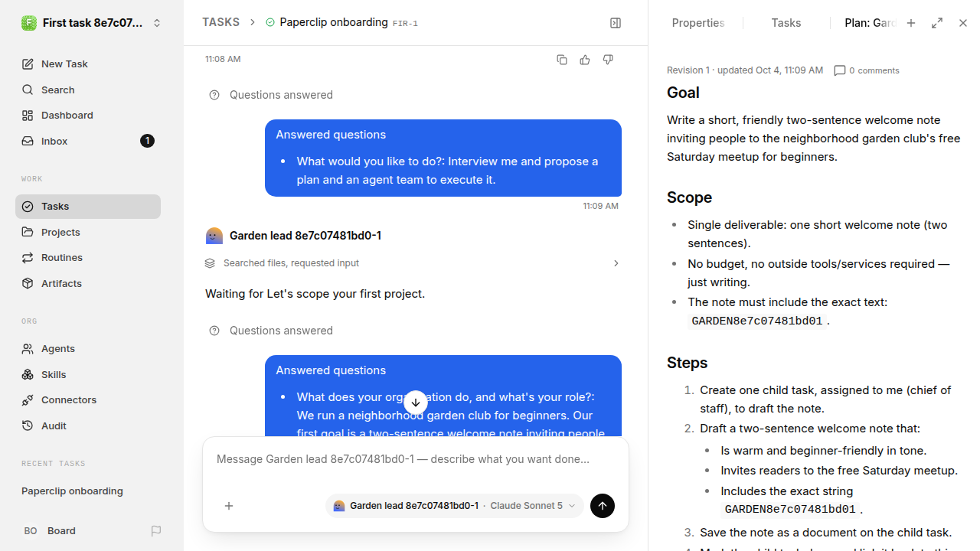Give thumbs down to the message

[608, 60]
